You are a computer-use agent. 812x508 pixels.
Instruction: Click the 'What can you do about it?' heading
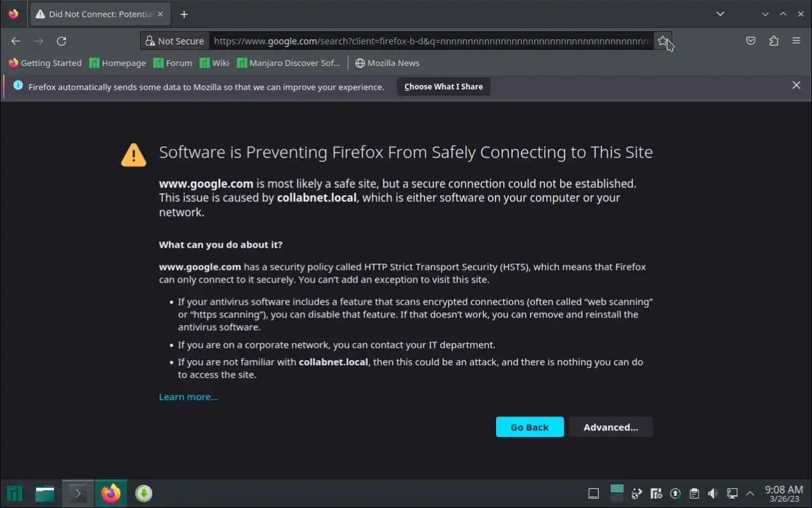click(221, 244)
